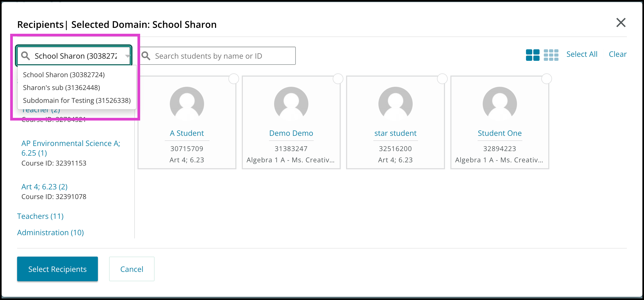Tick the selection circle on Student One
644x300 pixels.
click(547, 79)
